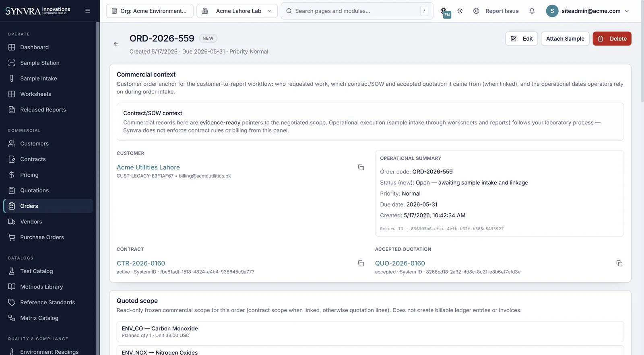Collapse sidebar with hamburger menu icon
This screenshot has width=644, height=355.
point(88,11)
